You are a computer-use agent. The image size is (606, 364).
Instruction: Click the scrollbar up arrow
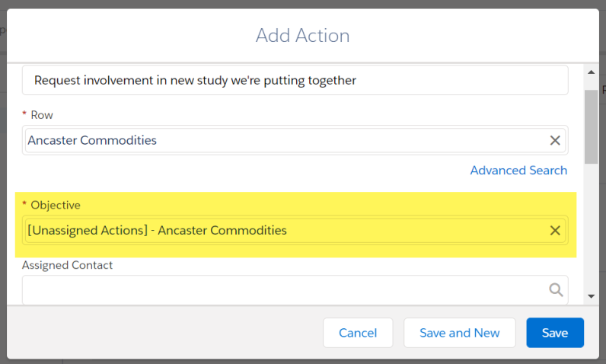pyautogui.click(x=591, y=72)
